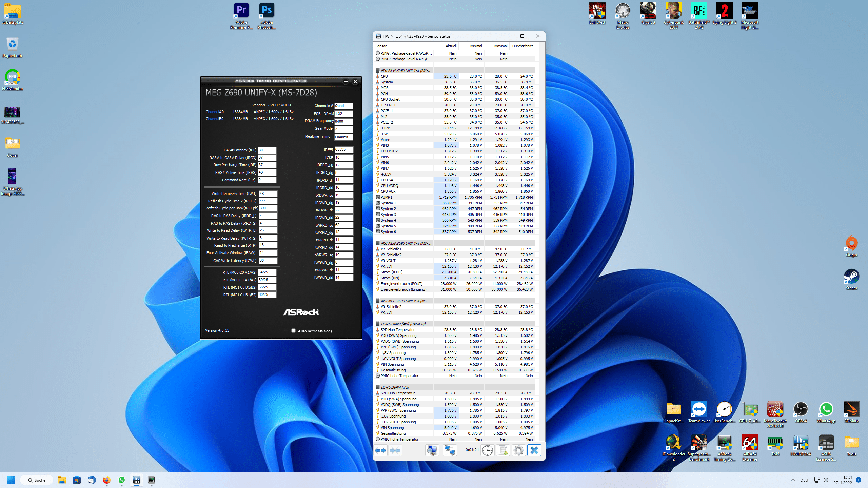The image size is (868, 488).
Task: Open OBS64 desktop shortcut
Action: (x=801, y=412)
